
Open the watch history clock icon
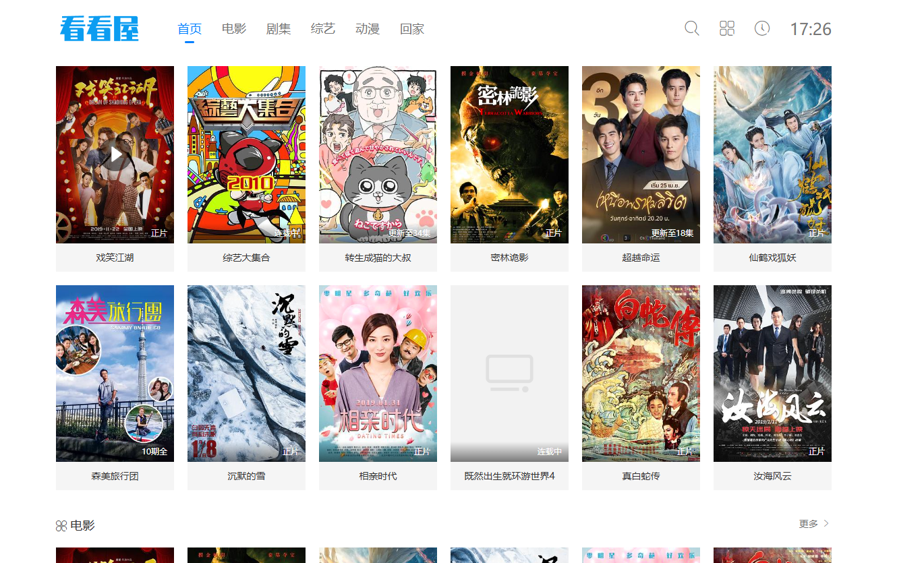click(x=761, y=28)
